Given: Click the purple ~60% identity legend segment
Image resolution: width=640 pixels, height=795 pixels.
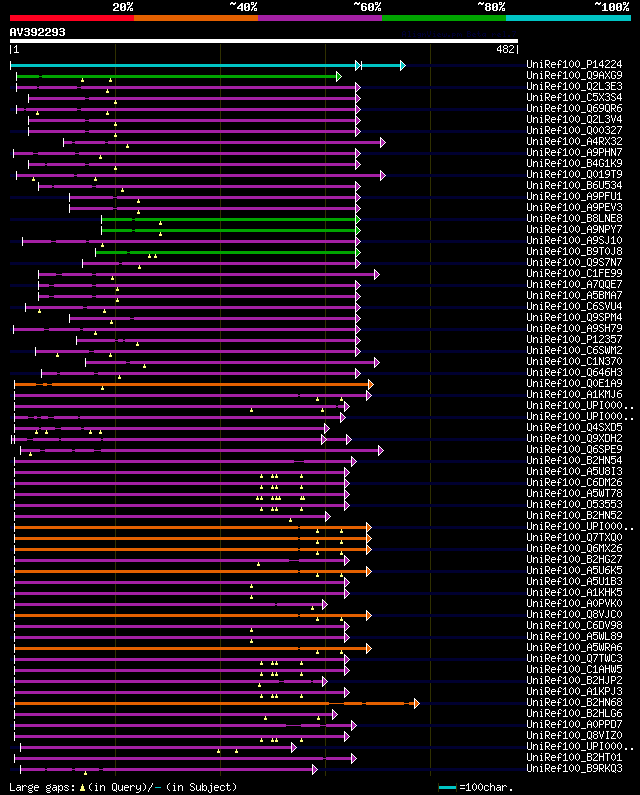Looking at the screenshot, I should tap(320, 18).
